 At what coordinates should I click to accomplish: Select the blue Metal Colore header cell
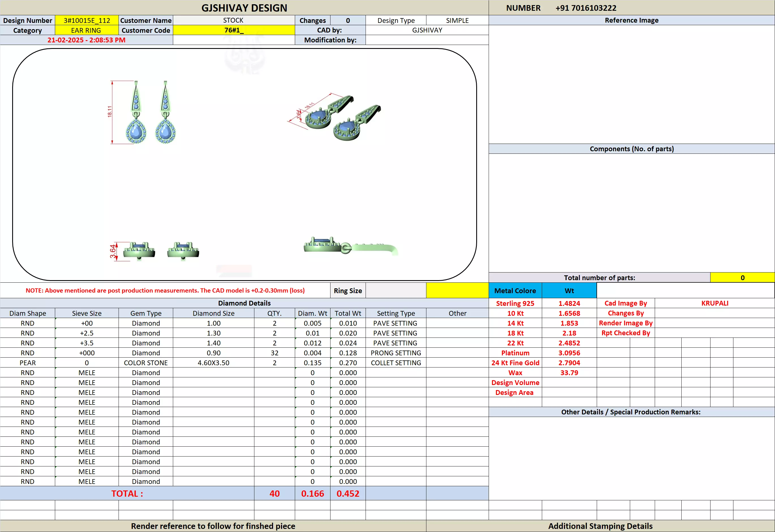(x=515, y=291)
